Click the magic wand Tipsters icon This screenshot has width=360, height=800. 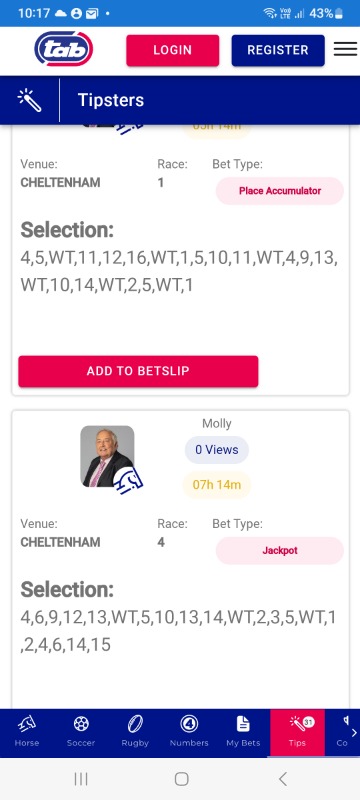click(x=29, y=100)
